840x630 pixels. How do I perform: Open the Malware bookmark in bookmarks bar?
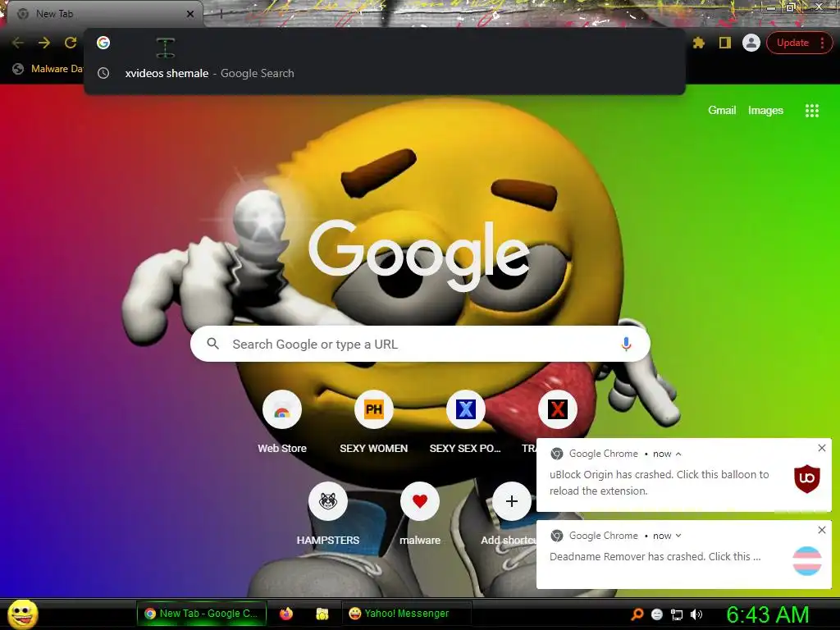coord(48,69)
